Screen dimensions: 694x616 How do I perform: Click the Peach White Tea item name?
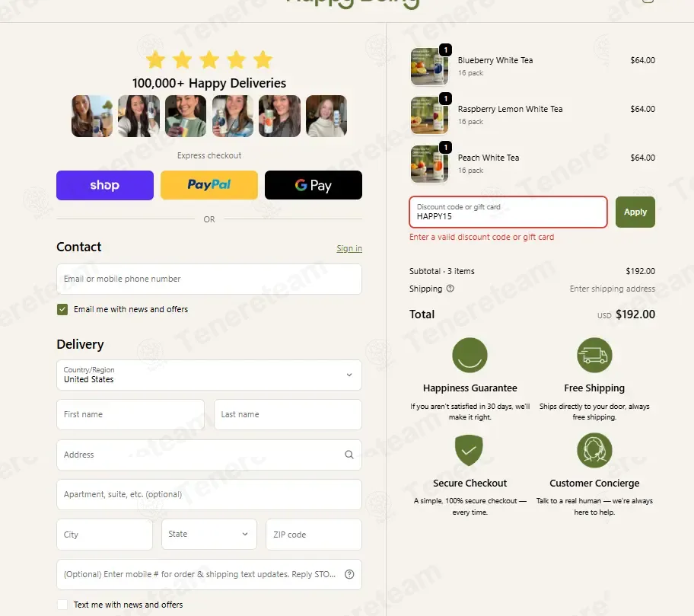click(x=489, y=158)
